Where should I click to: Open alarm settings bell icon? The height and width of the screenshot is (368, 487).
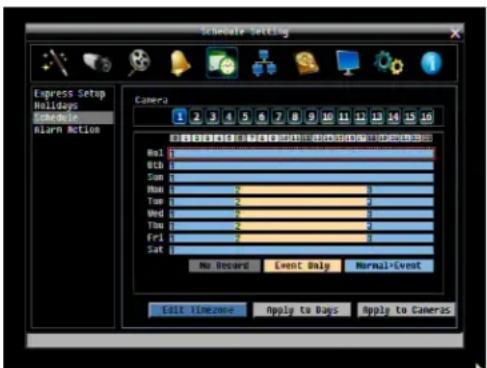[x=180, y=63]
